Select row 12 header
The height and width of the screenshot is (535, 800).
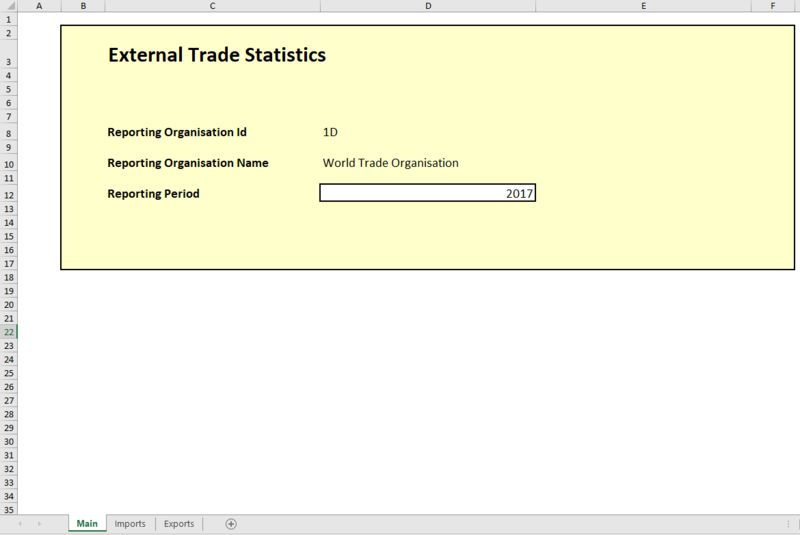pos(9,195)
